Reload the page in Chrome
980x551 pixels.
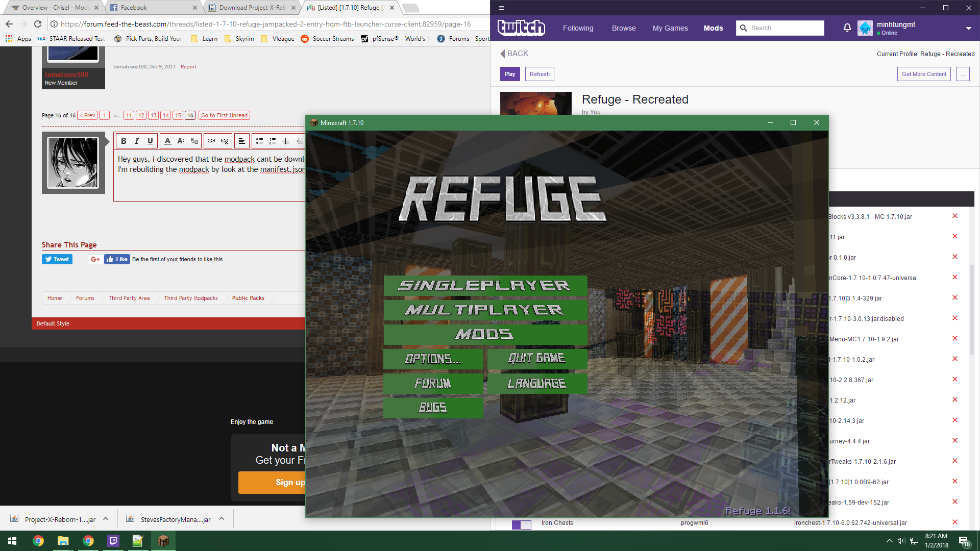[38, 24]
